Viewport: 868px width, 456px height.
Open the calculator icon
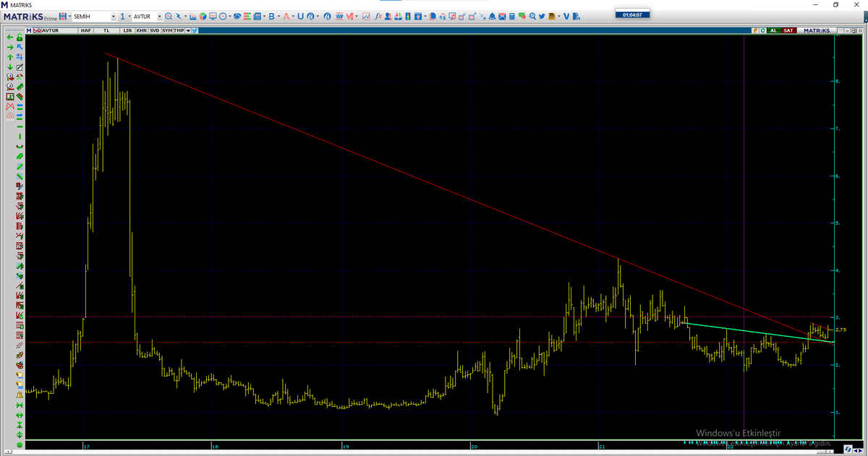pos(512,17)
